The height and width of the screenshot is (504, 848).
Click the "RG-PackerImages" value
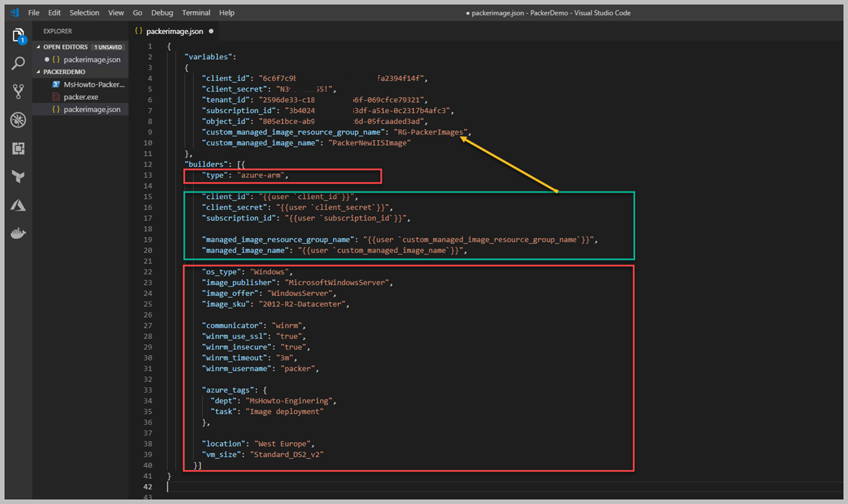click(431, 132)
